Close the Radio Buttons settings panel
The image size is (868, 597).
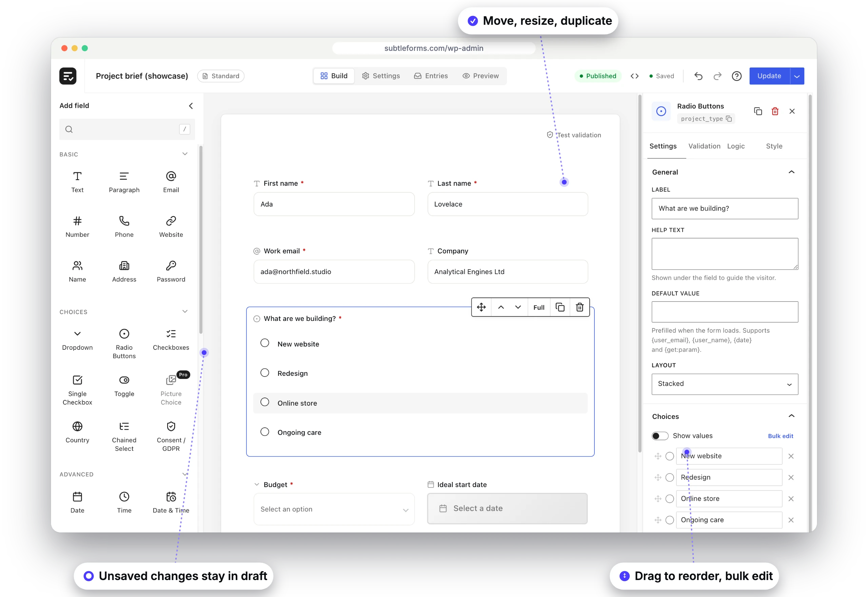pyautogui.click(x=792, y=111)
